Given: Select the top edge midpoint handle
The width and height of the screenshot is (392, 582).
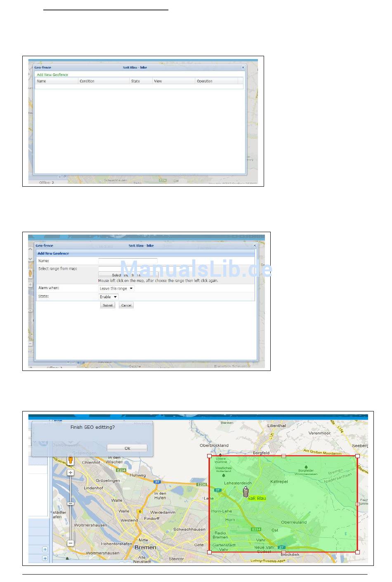Looking at the screenshot, I should tap(283, 456).
